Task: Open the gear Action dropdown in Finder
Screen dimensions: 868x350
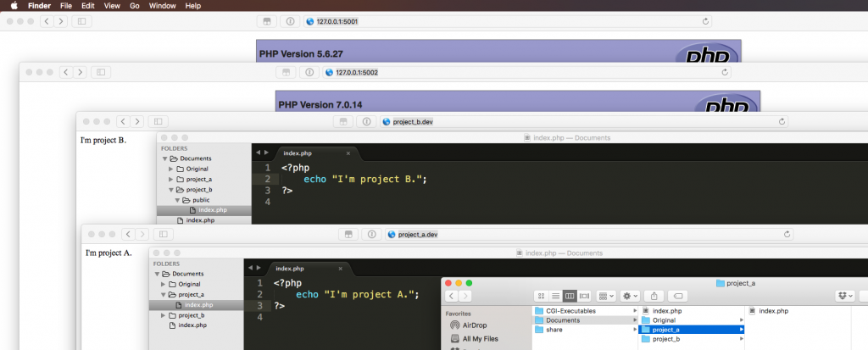Action: point(631,296)
